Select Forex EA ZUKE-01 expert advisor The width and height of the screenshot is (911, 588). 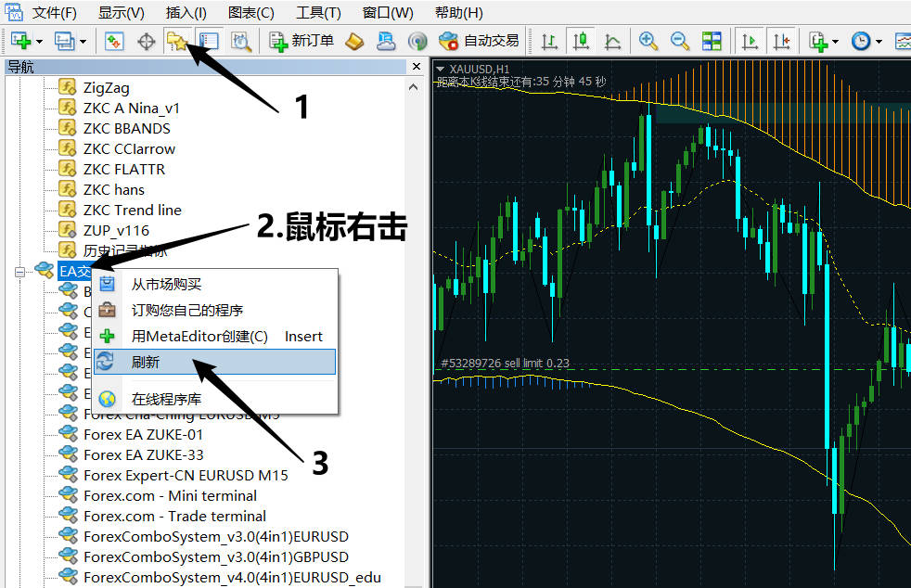[x=144, y=435]
